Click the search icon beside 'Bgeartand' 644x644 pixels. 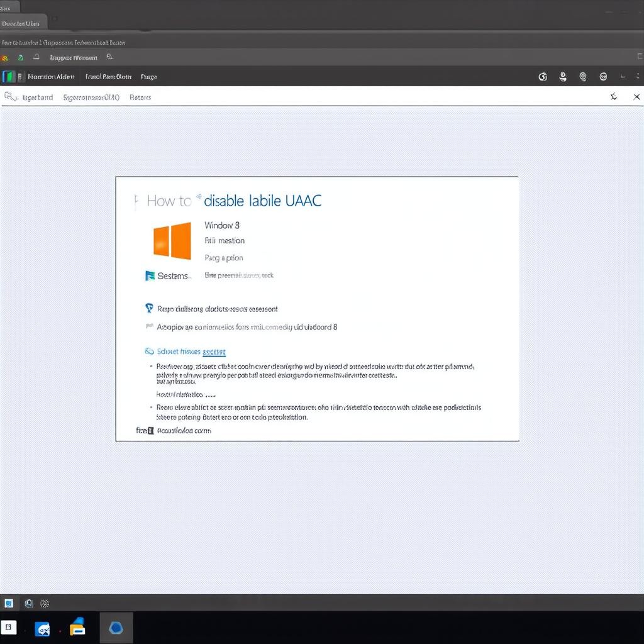click(x=10, y=97)
